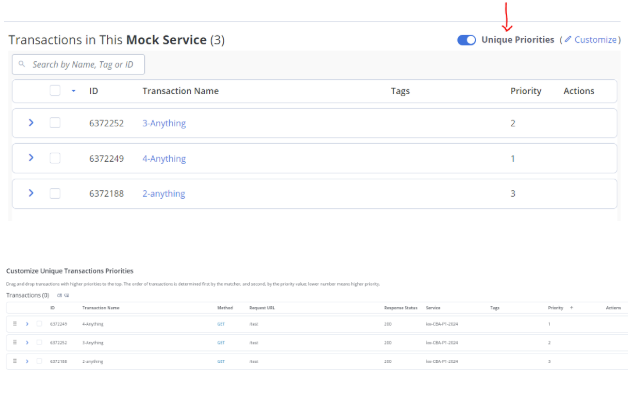Click the Transaction Name header in Mock Service table
Viewport: 642px width, 398px height.
pos(181,91)
